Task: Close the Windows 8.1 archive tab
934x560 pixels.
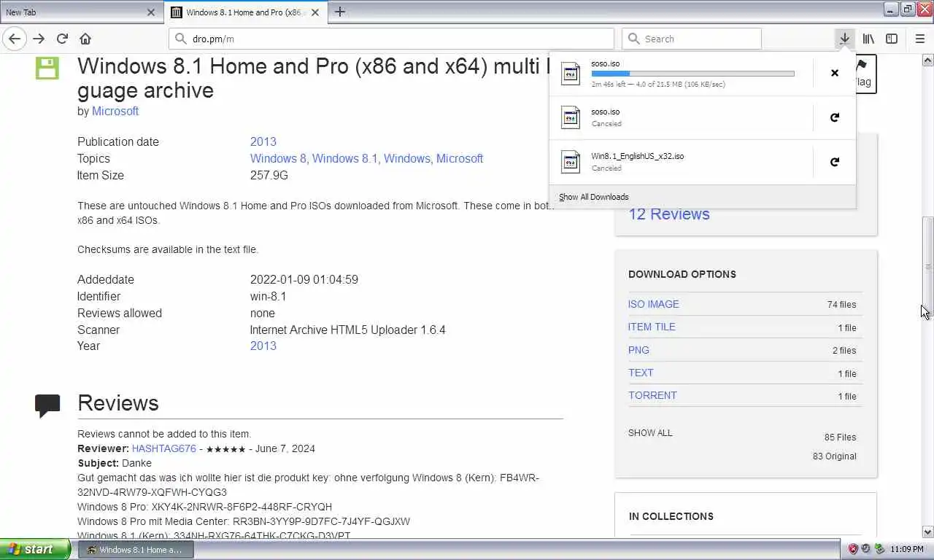Action: (x=316, y=12)
